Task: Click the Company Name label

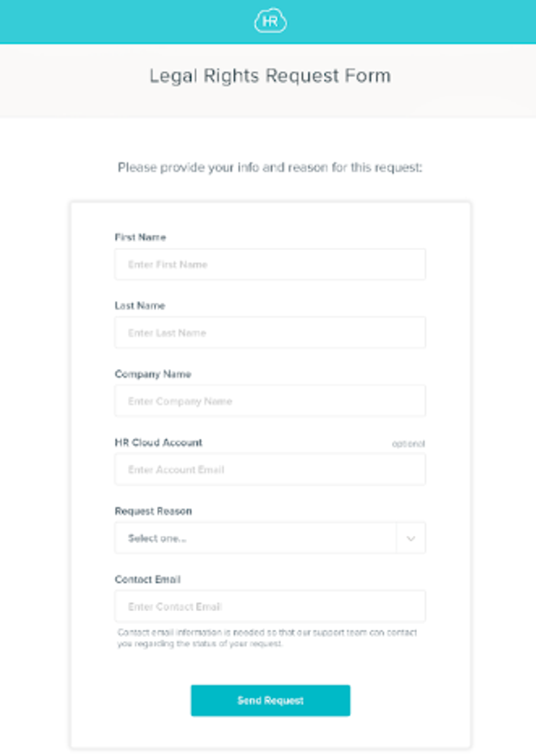Action: pos(153,374)
